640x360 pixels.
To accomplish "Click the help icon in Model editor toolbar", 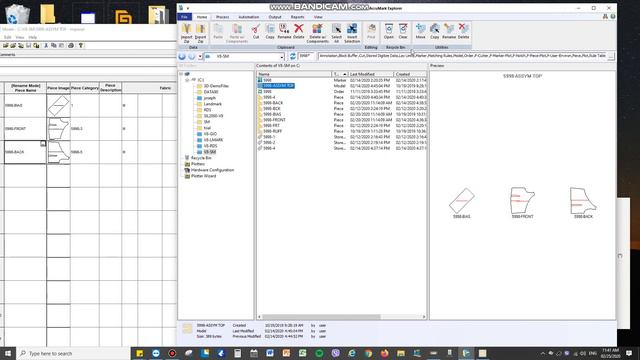I will [81, 45].
